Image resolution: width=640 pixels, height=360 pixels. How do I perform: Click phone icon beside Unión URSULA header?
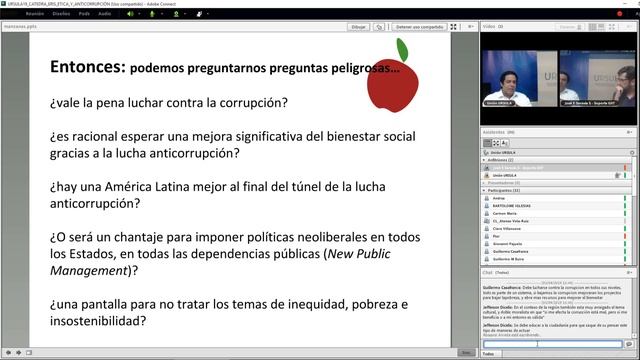pos(486,153)
